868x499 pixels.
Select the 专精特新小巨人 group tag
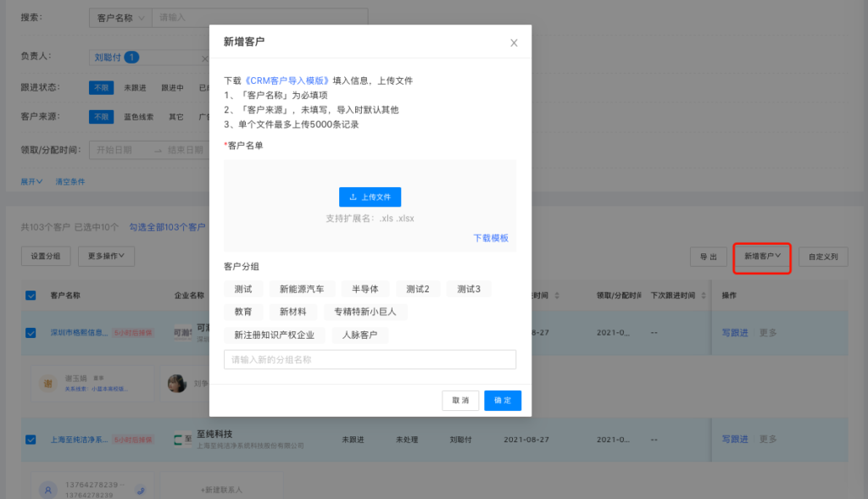click(370, 312)
